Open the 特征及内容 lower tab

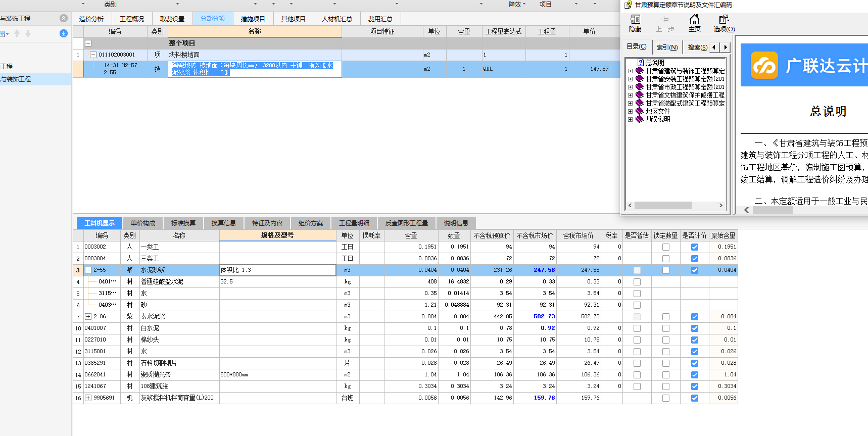[267, 223]
